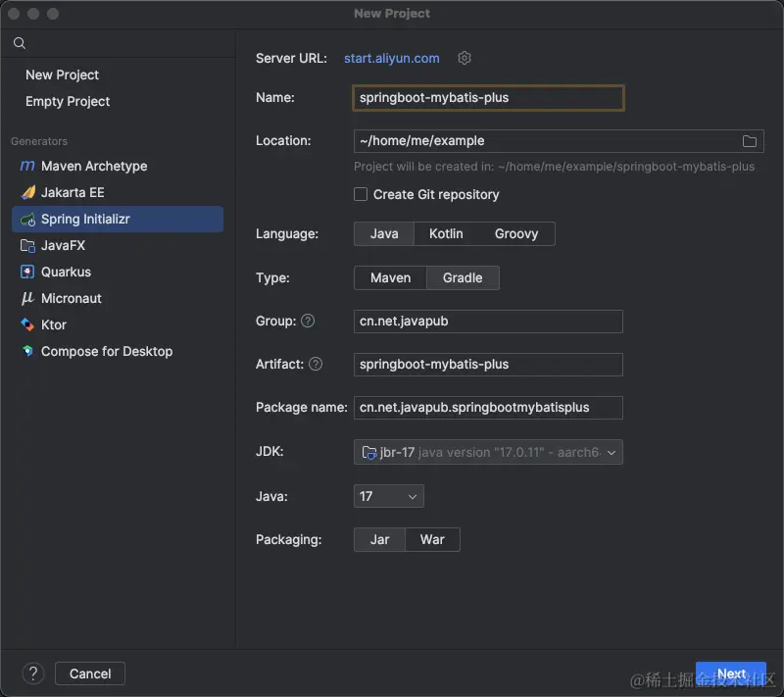Click the Maven Archetype generator icon
The image size is (784, 697).
(27, 167)
